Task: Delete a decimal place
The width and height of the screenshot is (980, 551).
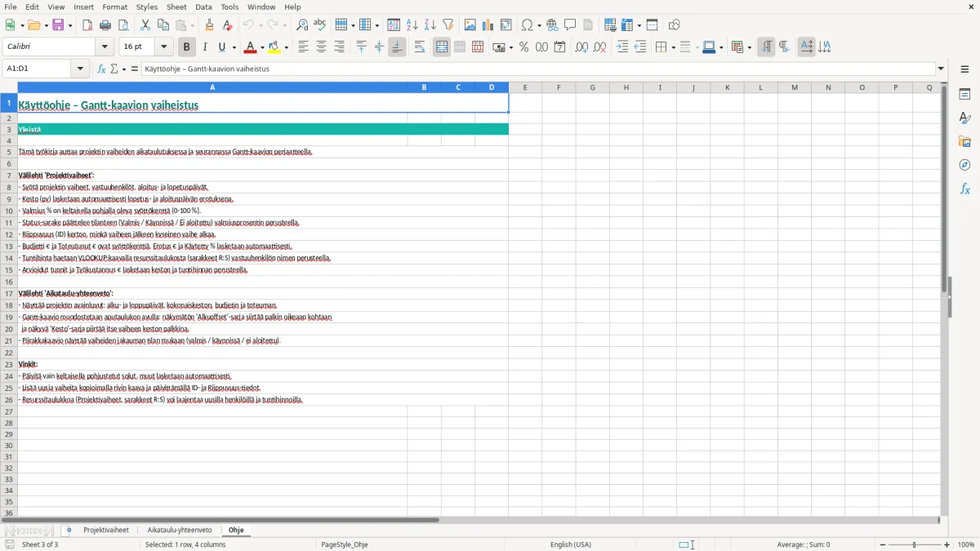Action: pos(599,47)
